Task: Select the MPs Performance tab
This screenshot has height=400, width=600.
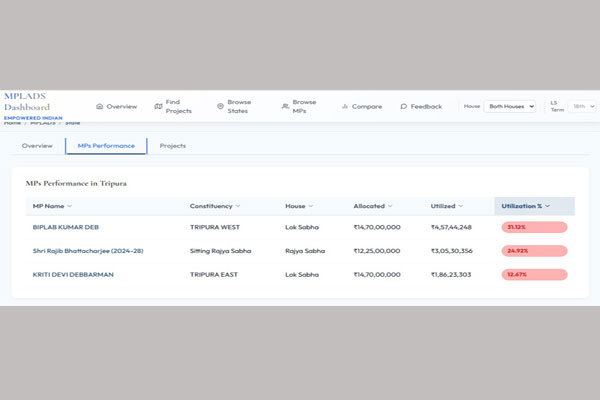Action: pos(106,146)
